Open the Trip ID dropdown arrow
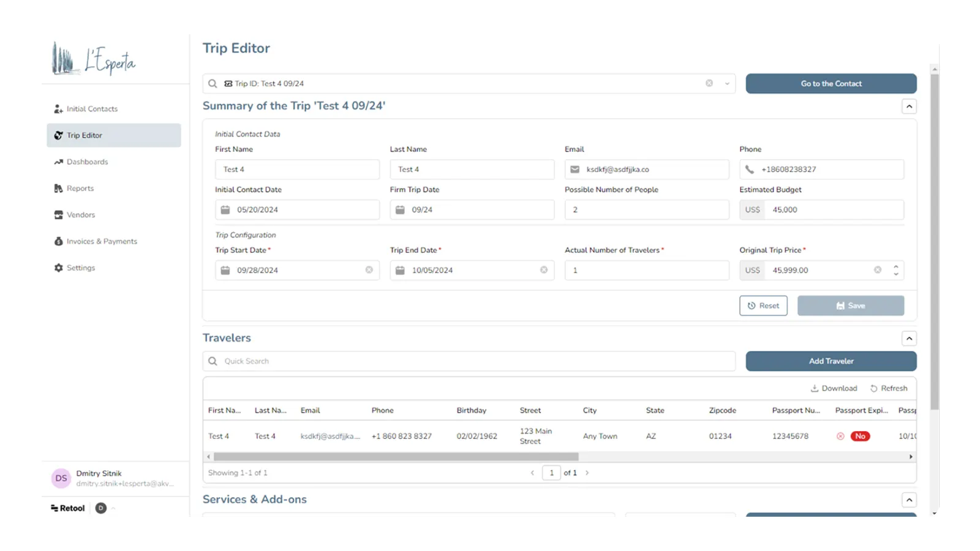 [727, 84]
